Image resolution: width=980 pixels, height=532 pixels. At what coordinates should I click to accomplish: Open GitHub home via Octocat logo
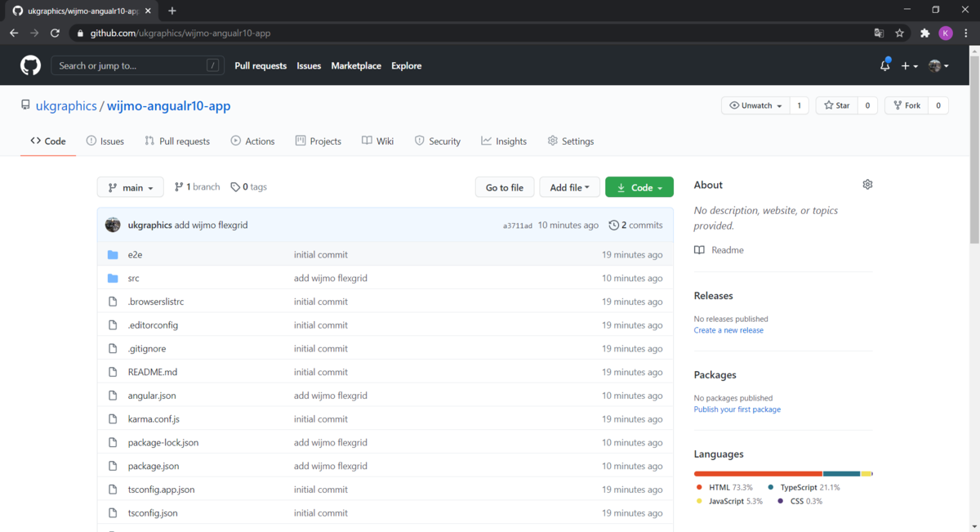point(30,65)
